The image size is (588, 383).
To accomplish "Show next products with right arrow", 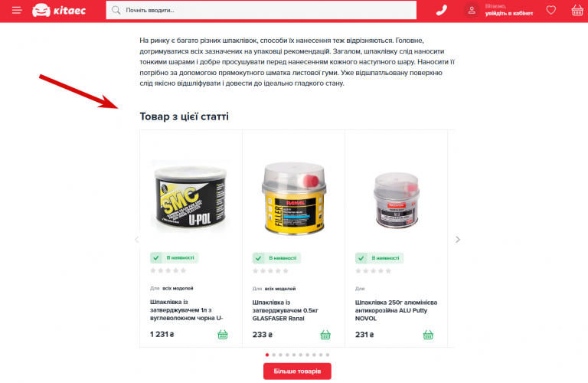I will [x=458, y=239].
